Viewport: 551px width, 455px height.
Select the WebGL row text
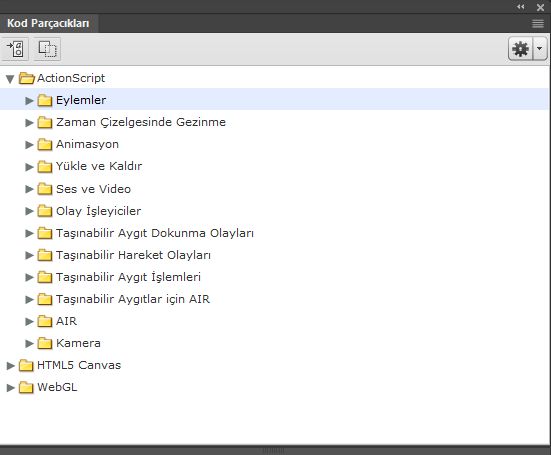[57, 387]
